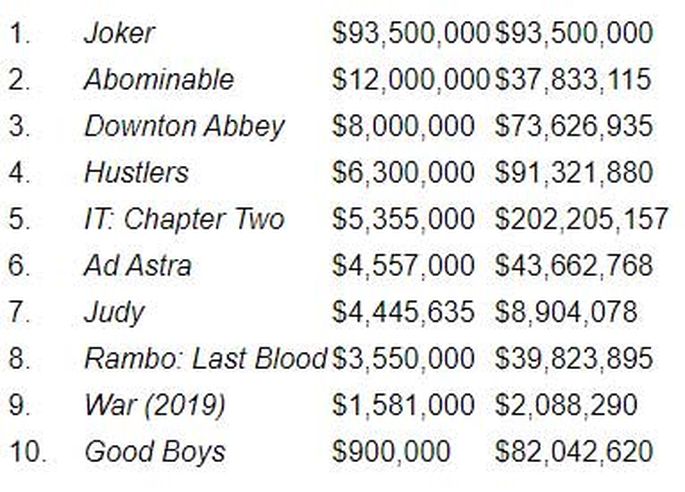Select the Good Boys title
Screen dimensions: 685x492
(155, 452)
